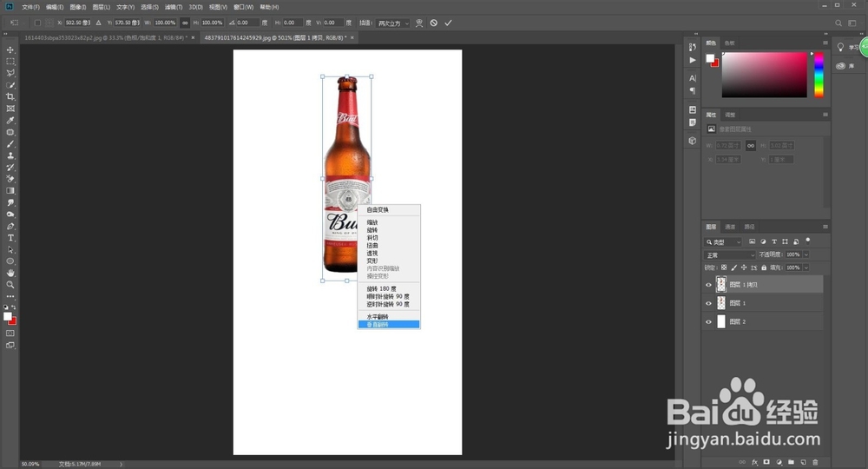The image size is (868, 469).
Task: Select the Clone Stamp tool
Action: click(x=10, y=155)
